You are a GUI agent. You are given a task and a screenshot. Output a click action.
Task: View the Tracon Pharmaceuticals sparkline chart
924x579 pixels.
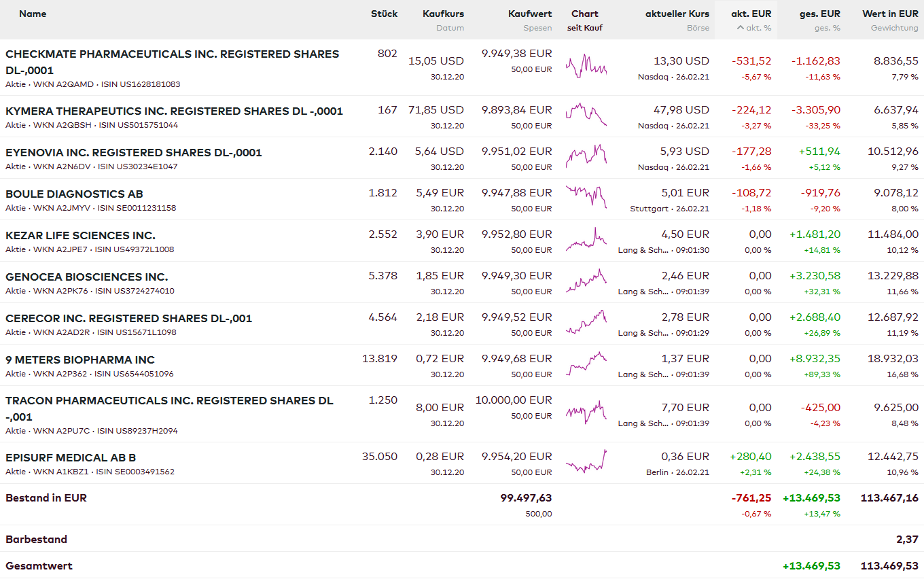[x=586, y=411]
